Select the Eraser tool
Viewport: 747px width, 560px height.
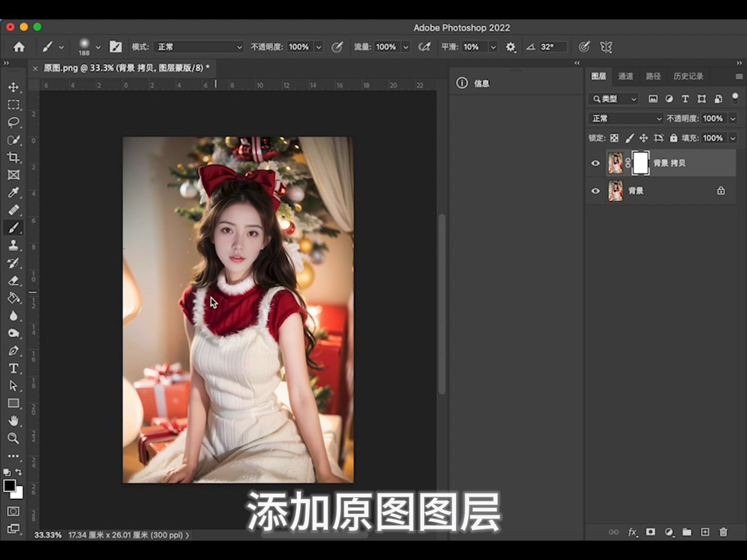13,281
